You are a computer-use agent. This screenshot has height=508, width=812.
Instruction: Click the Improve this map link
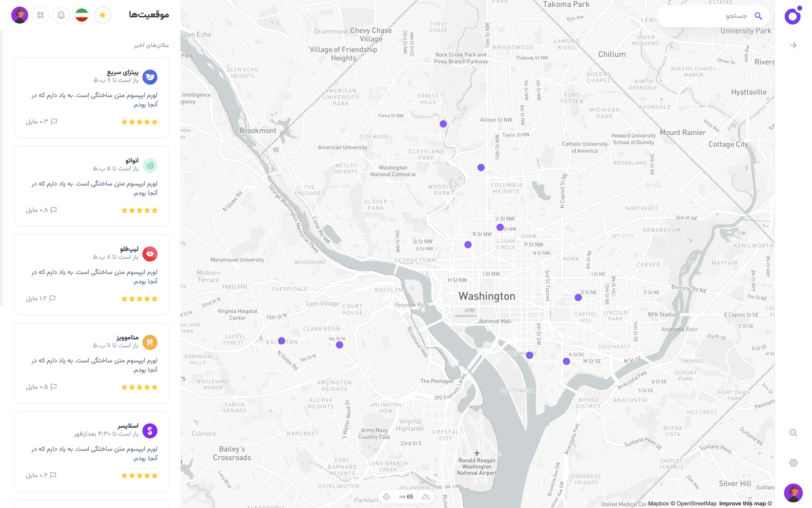pyautogui.click(x=742, y=504)
